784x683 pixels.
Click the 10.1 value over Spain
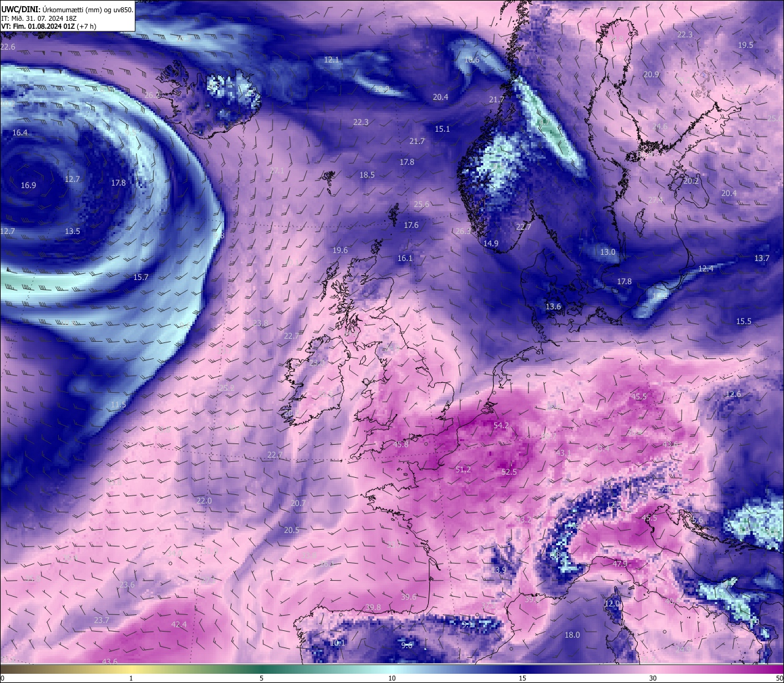click(337, 643)
